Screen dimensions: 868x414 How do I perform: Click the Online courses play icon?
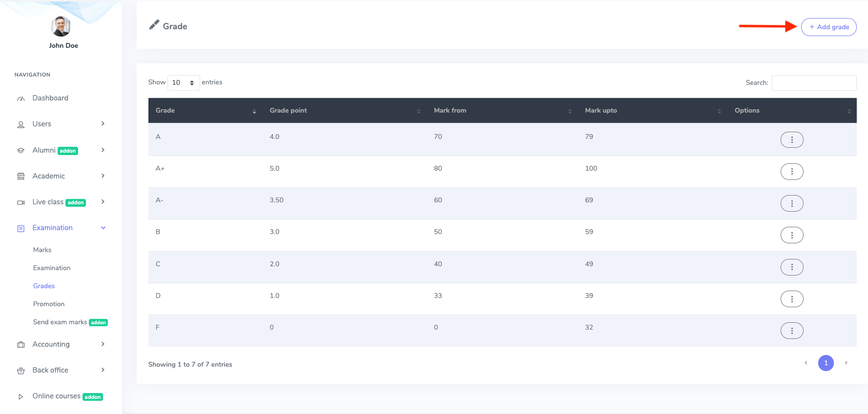(21, 396)
